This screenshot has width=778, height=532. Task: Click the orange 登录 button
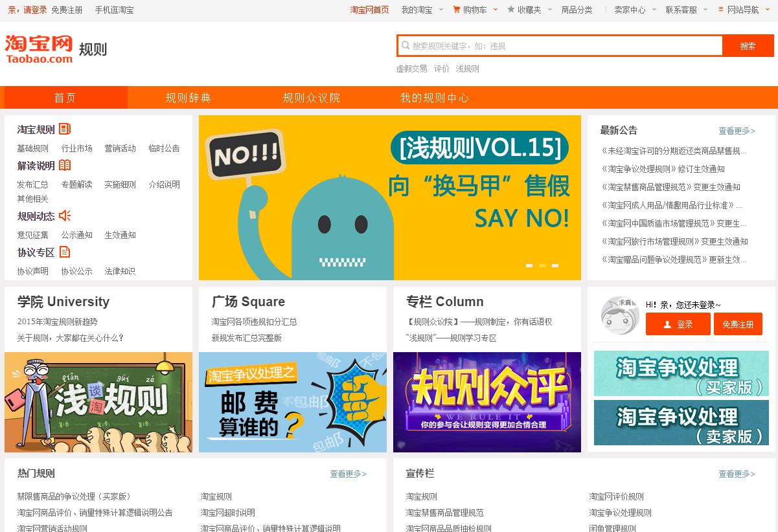coord(678,324)
